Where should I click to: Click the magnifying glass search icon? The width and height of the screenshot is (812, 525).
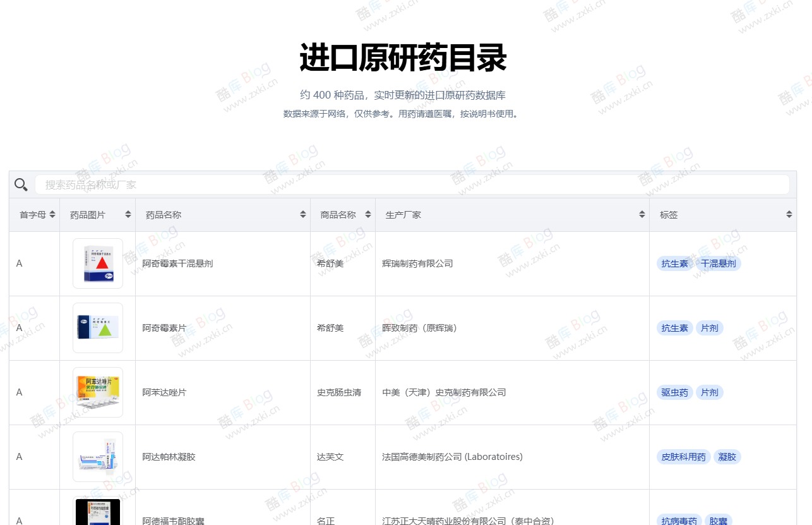(21, 184)
